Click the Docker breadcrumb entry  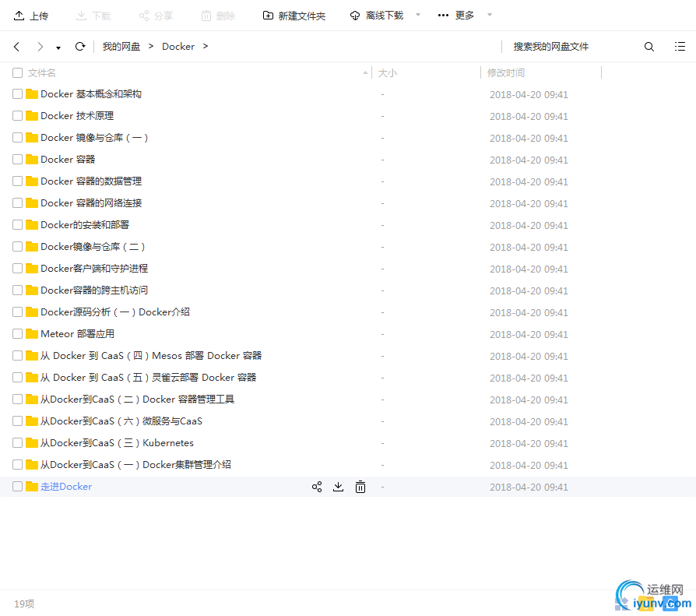tap(178, 47)
